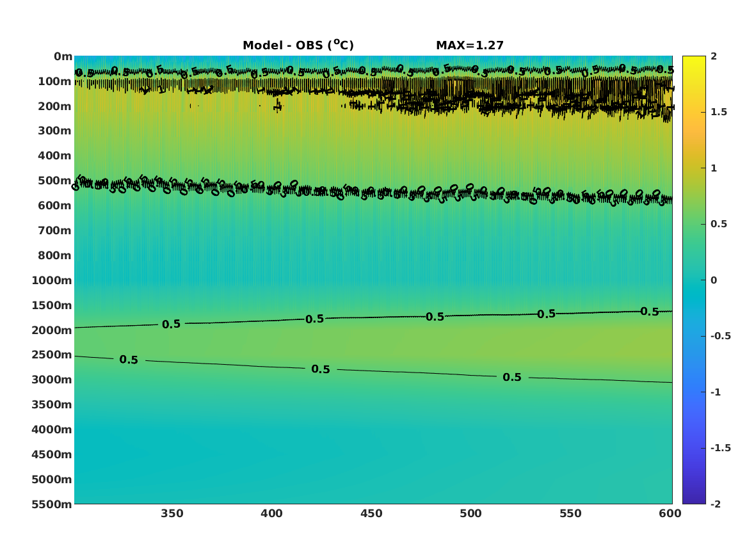Image resolution: width=747 pixels, height=560 pixels.
Task: Pick the "4000m" depth label
Action: coord(52,429)
